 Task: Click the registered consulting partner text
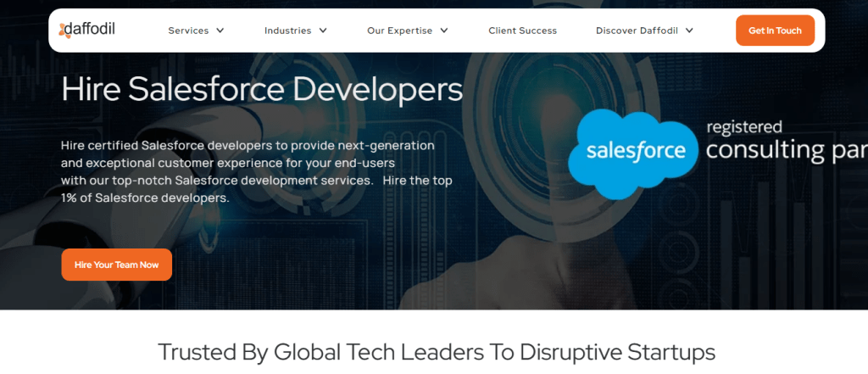tap(787, 142)
